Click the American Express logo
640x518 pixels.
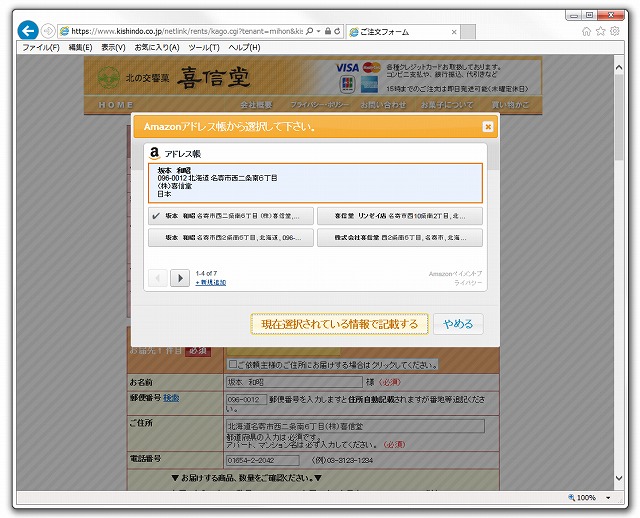pyautogui.click(x=369, y=84)
